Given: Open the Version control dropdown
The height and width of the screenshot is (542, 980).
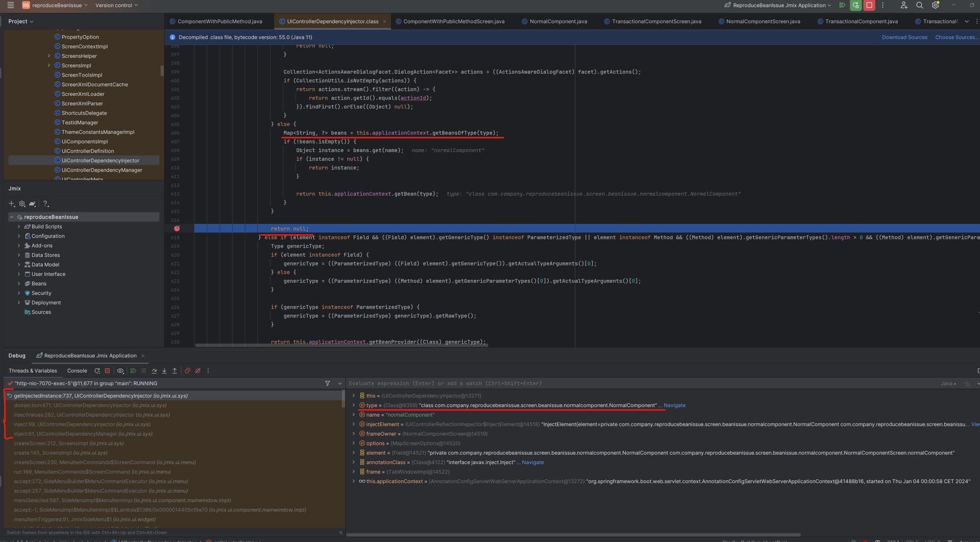Looking at the screenshot, I should 116,5.
